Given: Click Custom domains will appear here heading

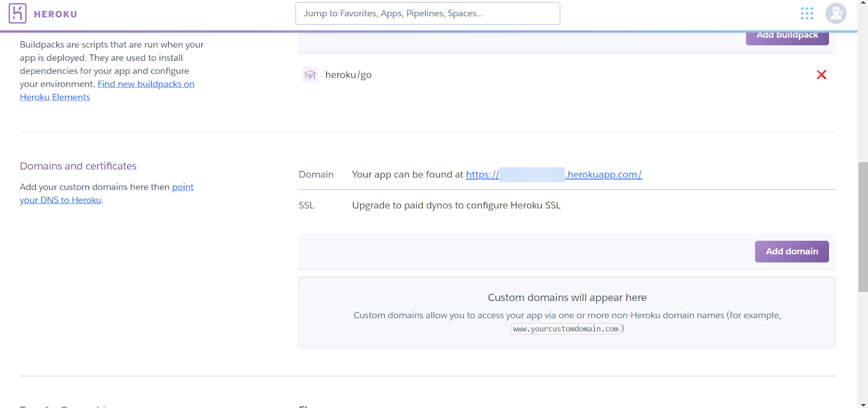Looking at the screenshot, I should (567, 298).
